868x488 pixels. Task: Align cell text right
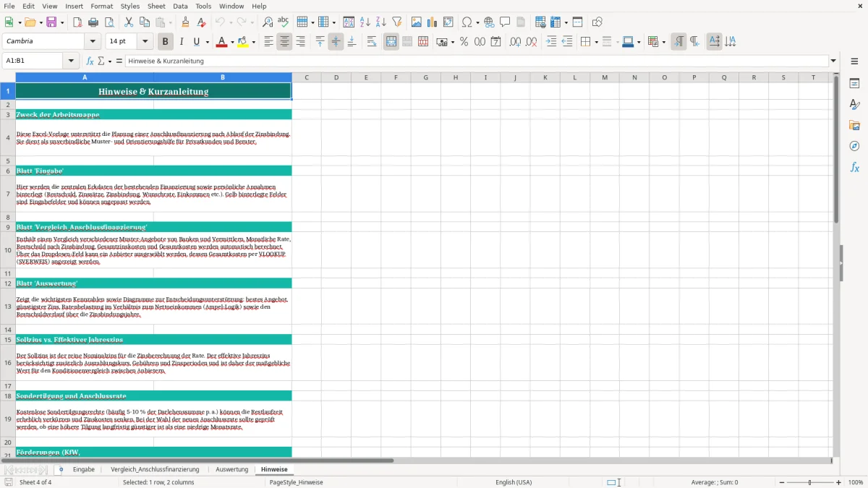(x=301, y=42)
